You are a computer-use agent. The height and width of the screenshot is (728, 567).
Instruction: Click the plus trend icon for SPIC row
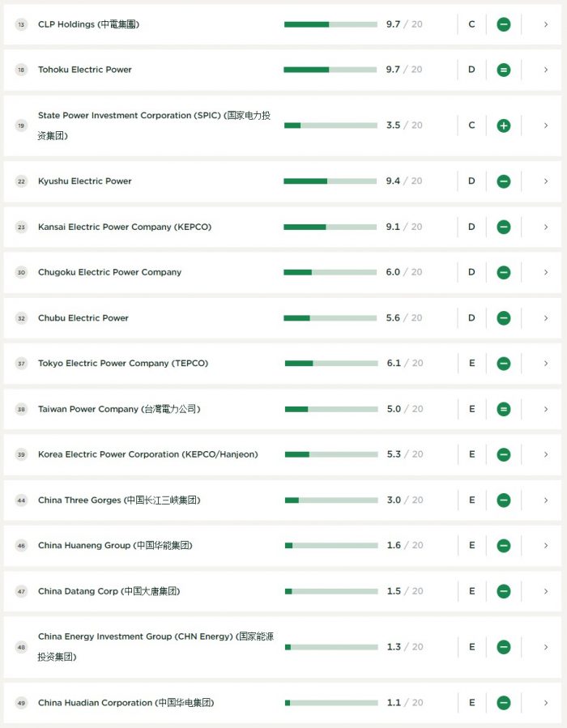tap(503, 126)
